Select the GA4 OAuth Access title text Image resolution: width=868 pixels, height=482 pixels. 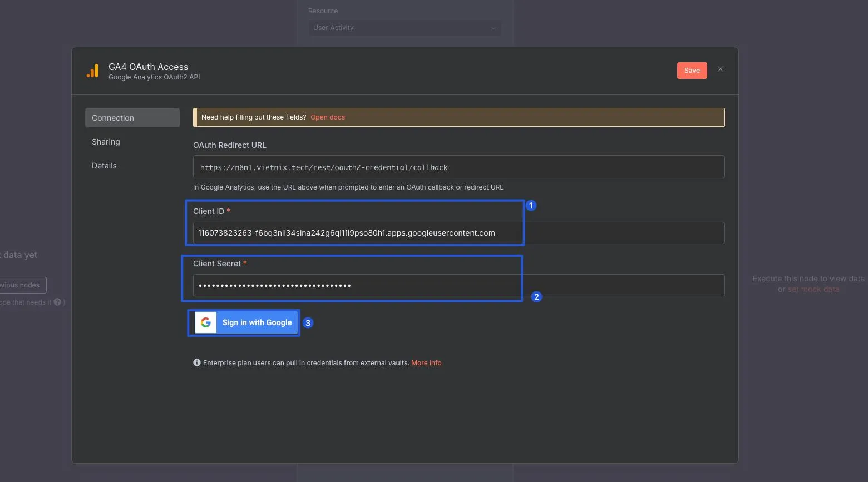click(148, 67)
